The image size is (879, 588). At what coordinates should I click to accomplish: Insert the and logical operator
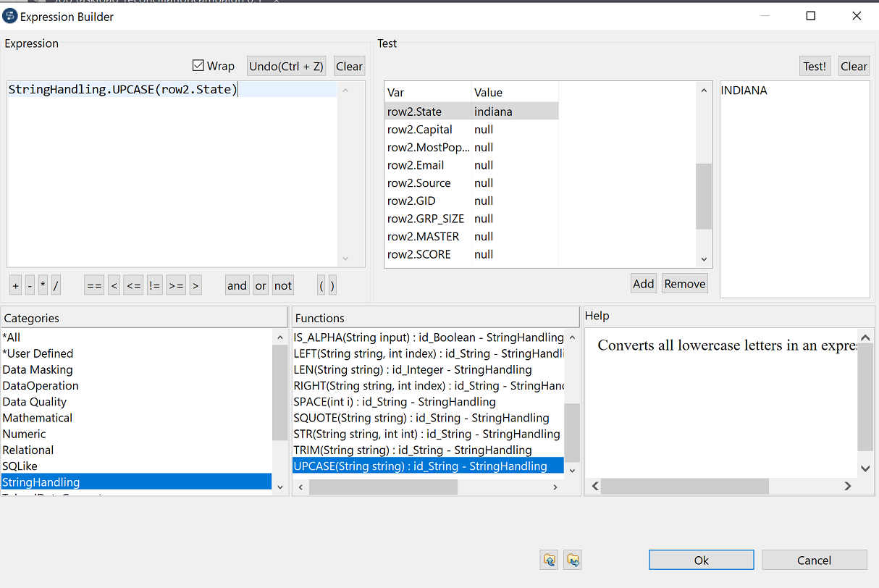pyautogui.click(x=237, y=285)
